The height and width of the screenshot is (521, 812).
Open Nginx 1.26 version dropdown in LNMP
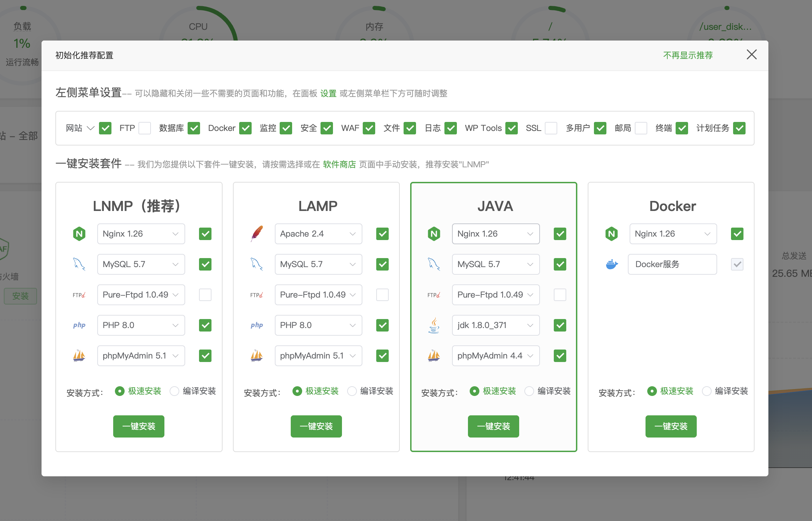point(141,234)
